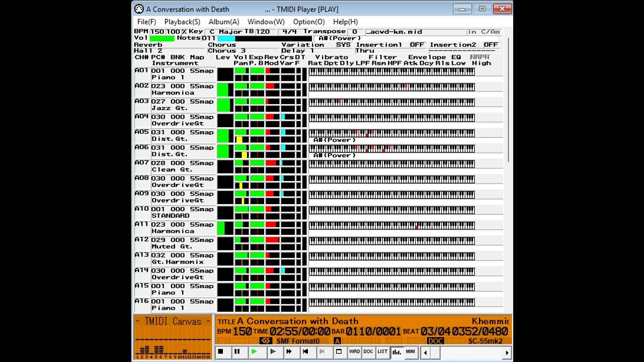This screenshot has height=362, width=644.
Task: Click the BPM 150 value at top
Action: coord(157,32)
